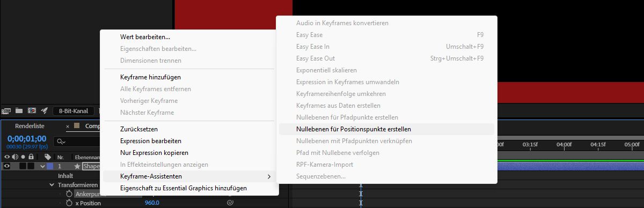This screenshot has height=208, width=644.
Task: Open the 8-Bit-Kanal color depth setting
Action: click(x=74, y=111)
